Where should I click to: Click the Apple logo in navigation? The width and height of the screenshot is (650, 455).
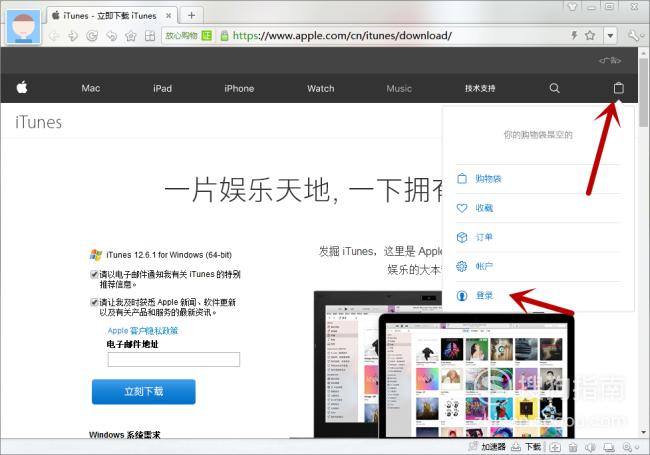[x=22, y=87]
